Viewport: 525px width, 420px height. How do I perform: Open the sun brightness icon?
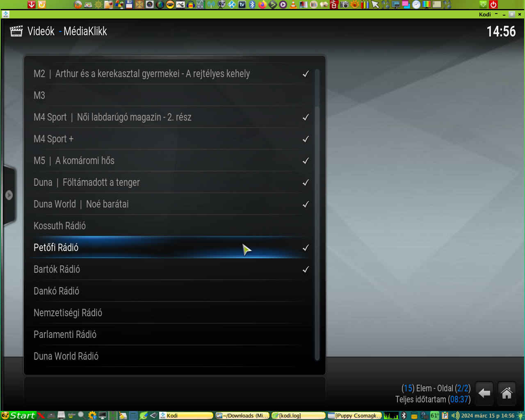click(98, 5)
